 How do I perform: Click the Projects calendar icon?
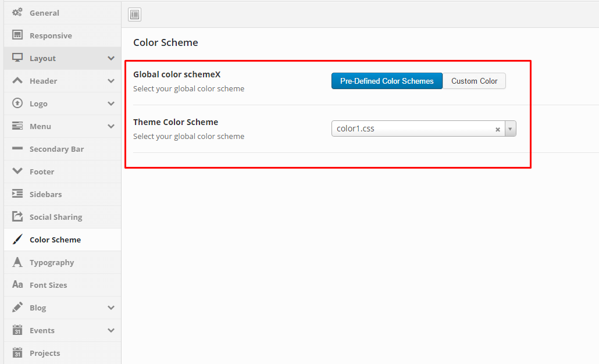pyautogui.click(x=17, y=352)
